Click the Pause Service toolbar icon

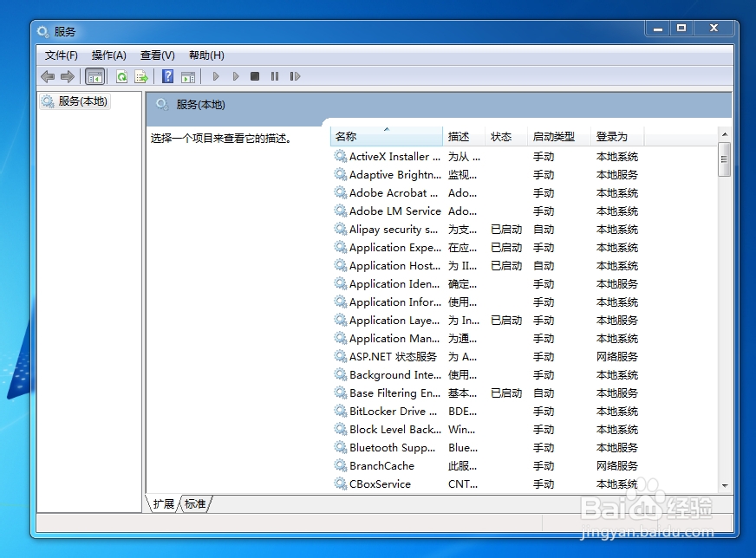[x=275, y=76]
